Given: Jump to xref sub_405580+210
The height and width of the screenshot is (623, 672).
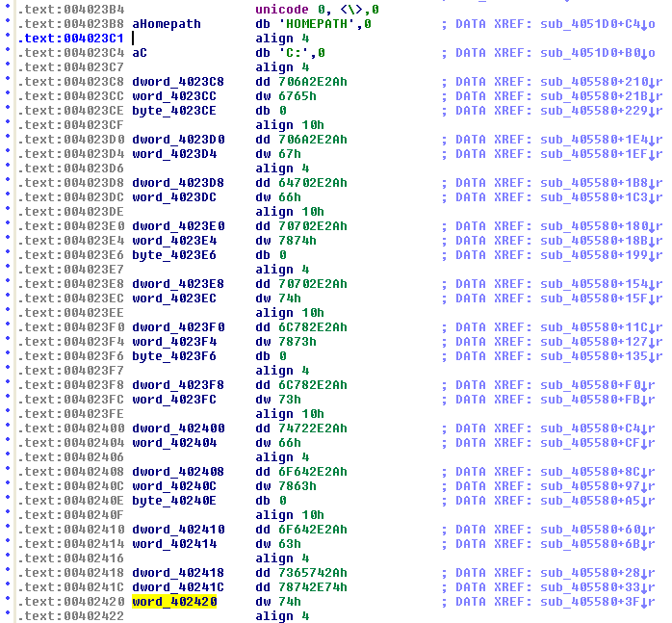Looking at the screenshot, I should click(595, 82).
